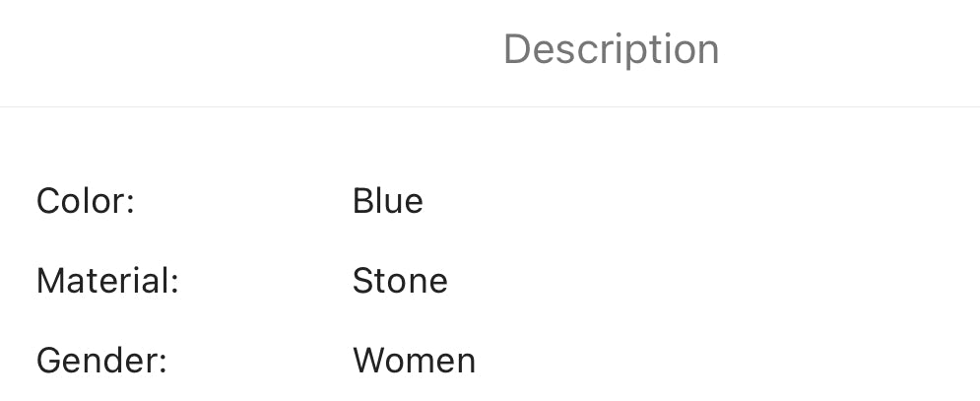Viewport: 980px width, 401px height.
Task: Choose the Women attribute text
Action: [x=414, y=361]
